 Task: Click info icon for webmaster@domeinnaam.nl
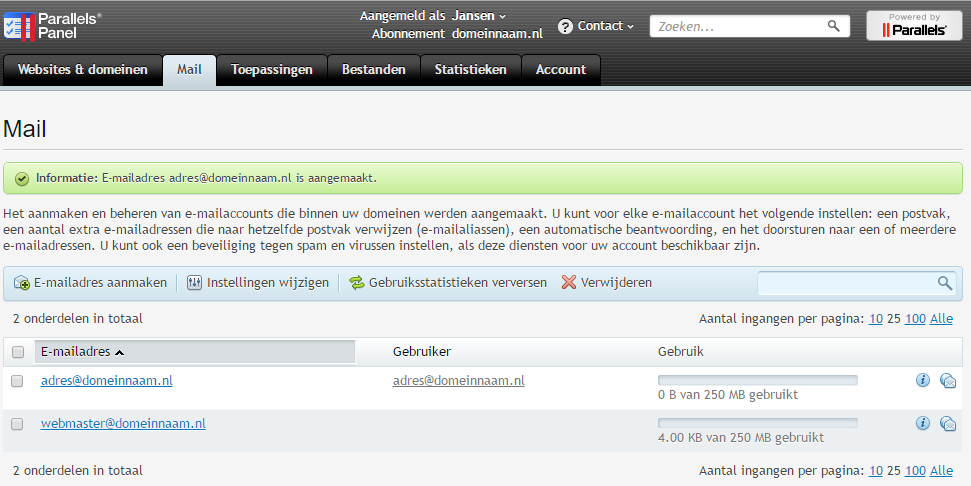(x=923, y=423)
